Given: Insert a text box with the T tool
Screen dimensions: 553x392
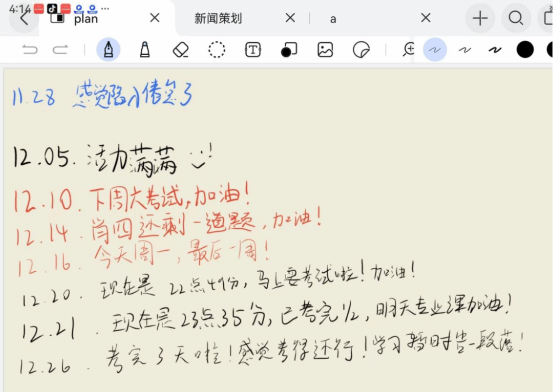Looking at the screenshot, I should (253, 50).
